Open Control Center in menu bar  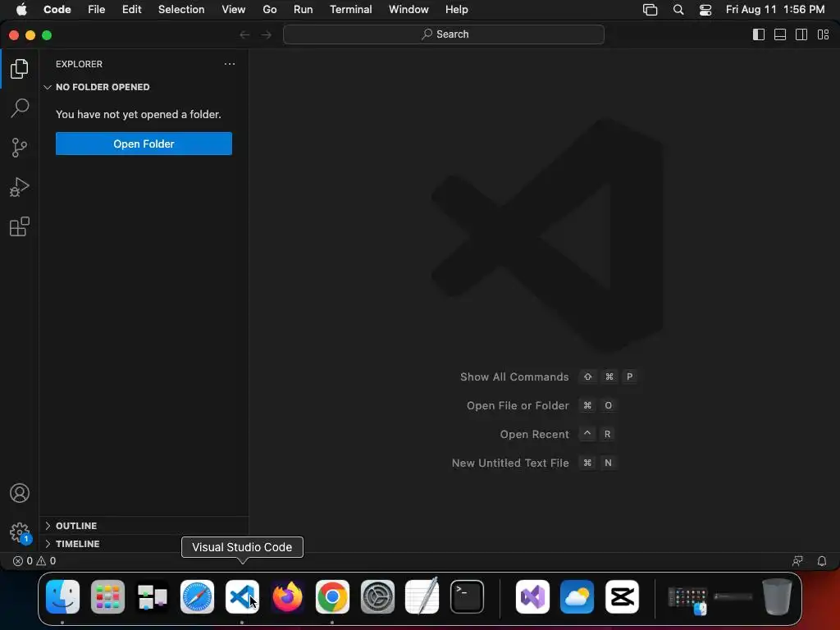click(x=705, y=10)
